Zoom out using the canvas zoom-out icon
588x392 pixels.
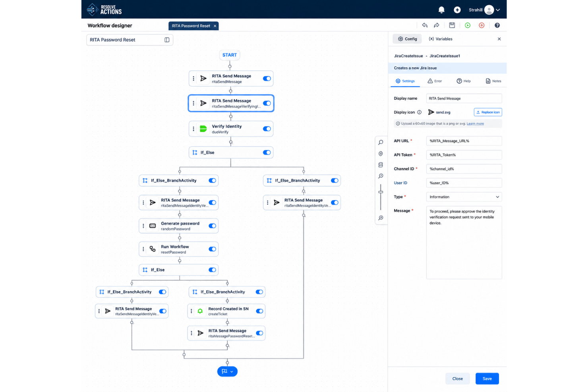381,218
